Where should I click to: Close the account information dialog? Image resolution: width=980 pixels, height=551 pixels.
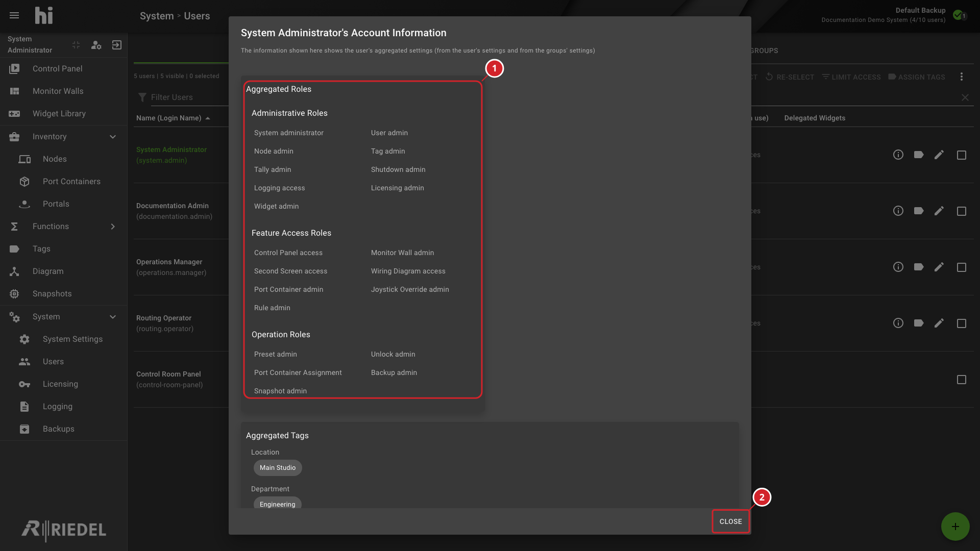730,521
